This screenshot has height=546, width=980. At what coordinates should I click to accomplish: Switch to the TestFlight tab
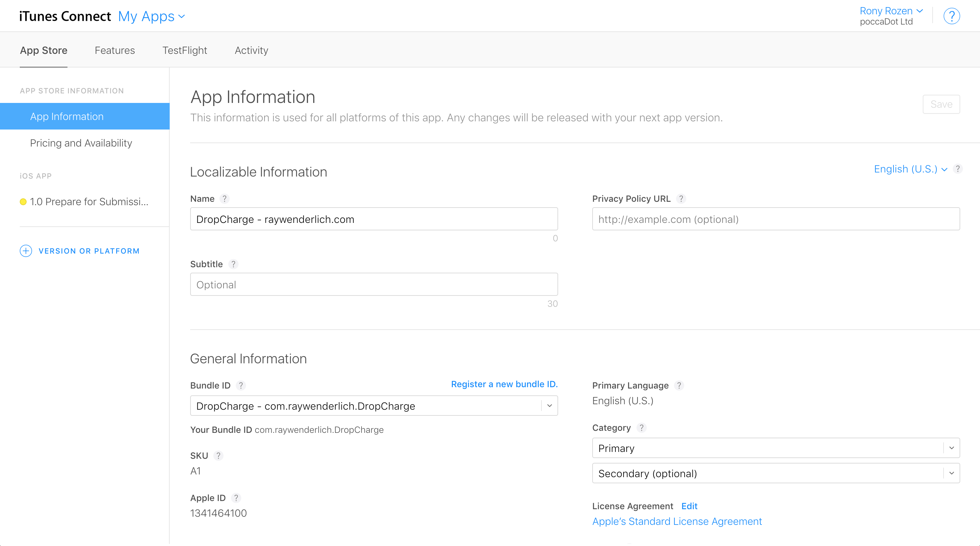click(x=184, y=50)
